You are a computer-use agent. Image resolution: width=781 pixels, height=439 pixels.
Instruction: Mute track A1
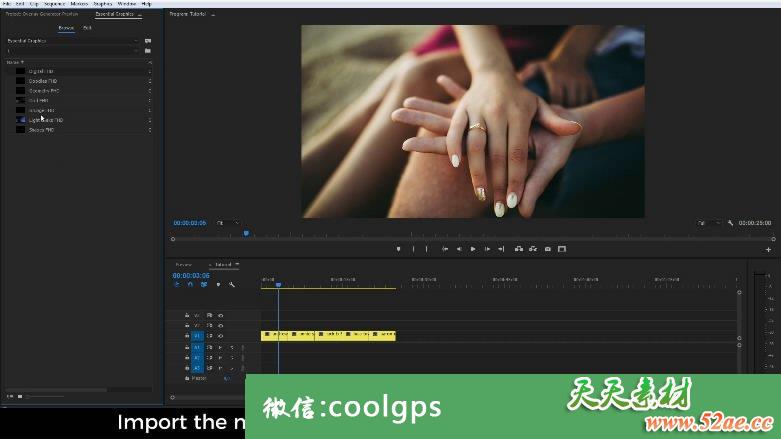tap(221, 347)
